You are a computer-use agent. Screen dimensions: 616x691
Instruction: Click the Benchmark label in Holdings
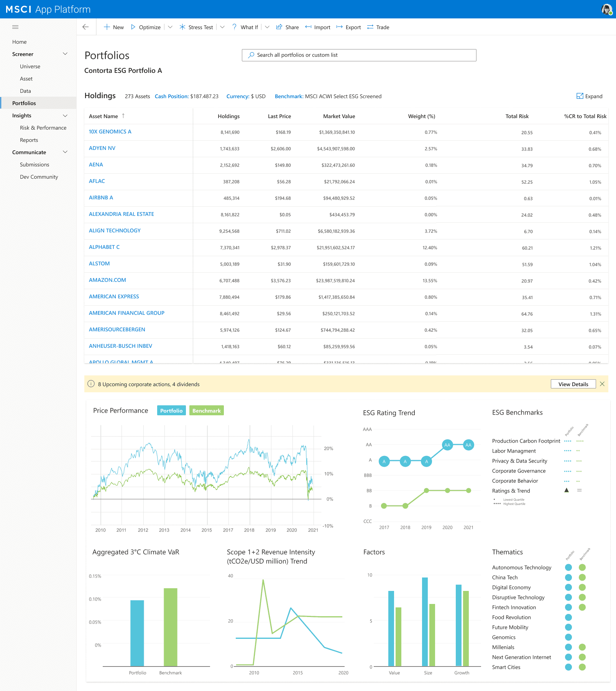click(289, 96)
